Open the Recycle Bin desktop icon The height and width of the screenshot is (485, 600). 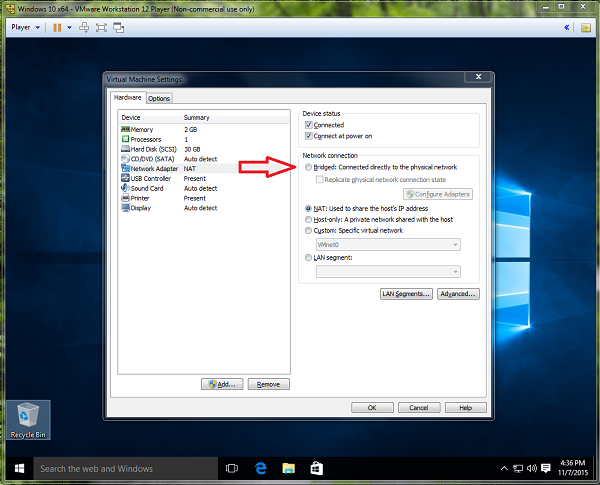click(28, 420)
